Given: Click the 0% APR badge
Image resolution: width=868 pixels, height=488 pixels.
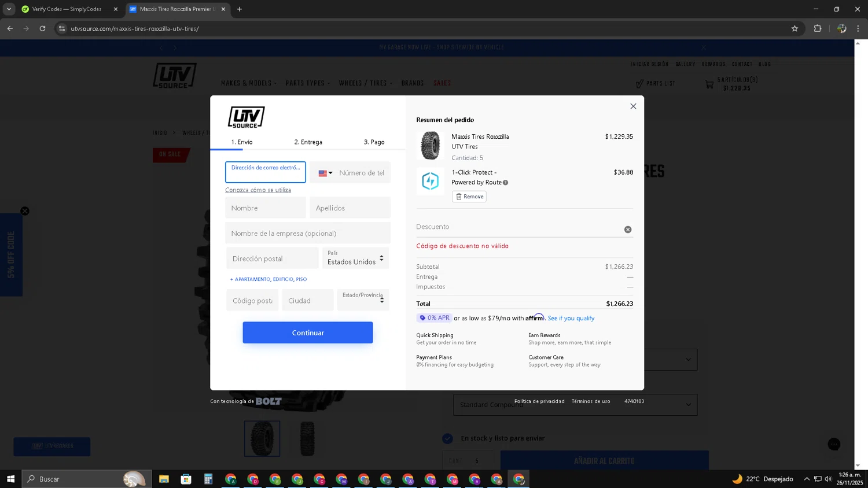Looking at the screenshot, I should click(434, 318).
